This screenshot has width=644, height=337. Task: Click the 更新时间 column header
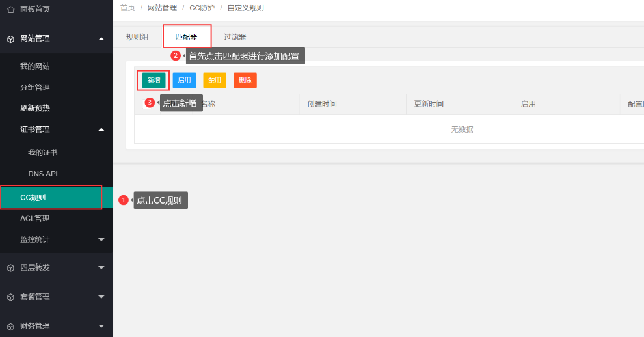[429, 104]
